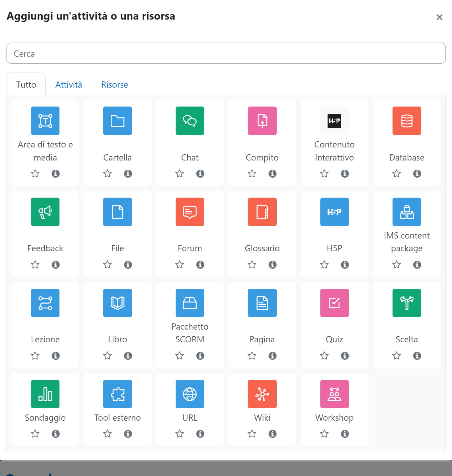Viewport: 452px width, 476px height.
Task: Select the Quiz activity icon
Action: (x=334, y=303)
